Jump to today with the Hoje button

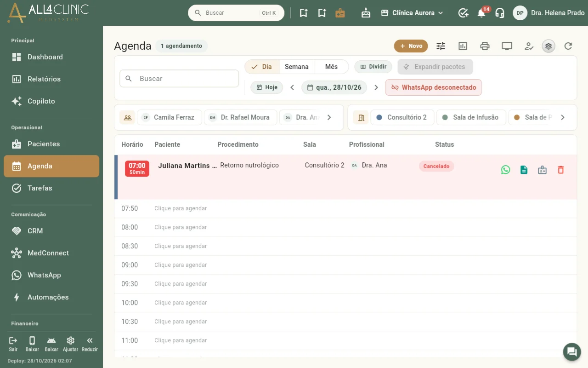[x=266, y=87]
